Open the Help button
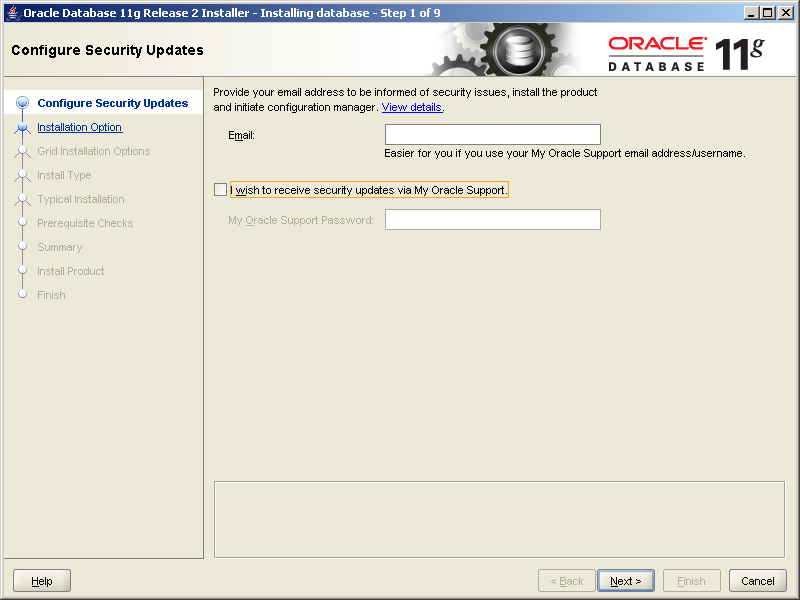Screen dimensions: 800x600 coord(42,581)
